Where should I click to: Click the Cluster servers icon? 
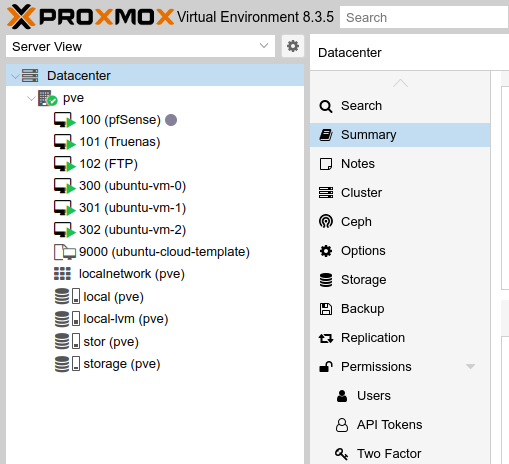point(326,193)
